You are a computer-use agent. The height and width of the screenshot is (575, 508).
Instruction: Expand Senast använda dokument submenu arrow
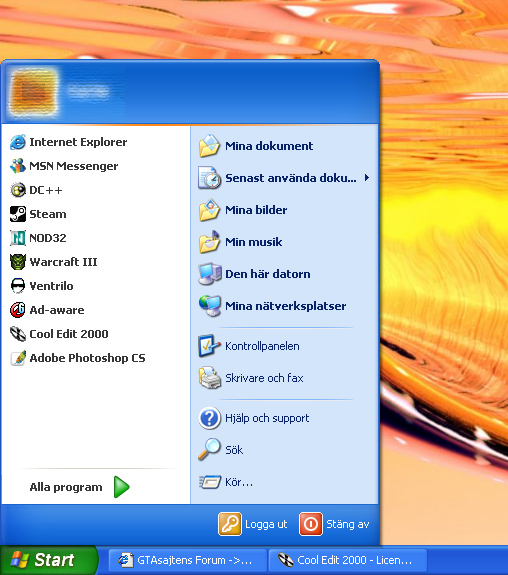click(x=366, y=178)
